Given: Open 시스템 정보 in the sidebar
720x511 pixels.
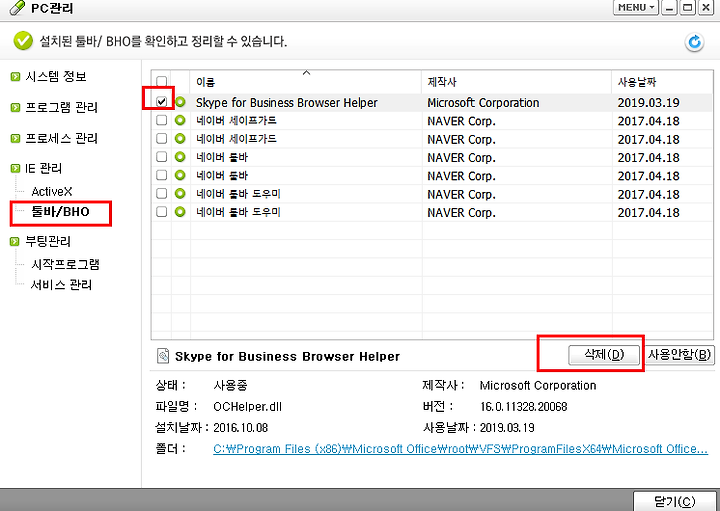Looking at the screenshot, I should [56, 76].
